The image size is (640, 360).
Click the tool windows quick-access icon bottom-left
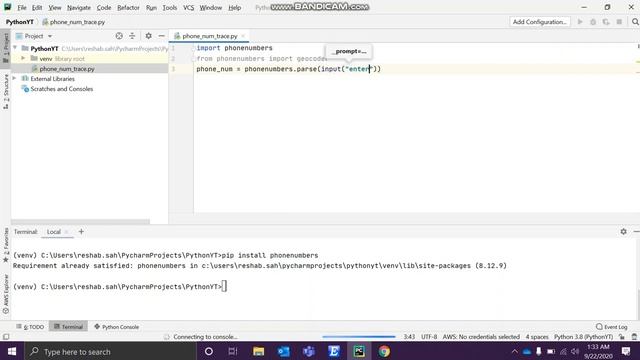click(6, 337)
